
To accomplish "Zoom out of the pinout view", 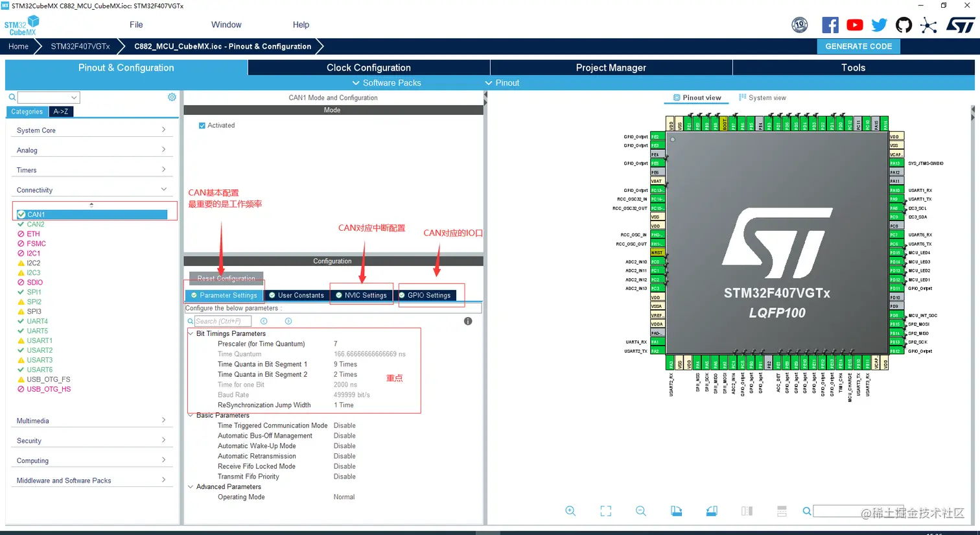I will pyautogui.click(x=641, y=511).
